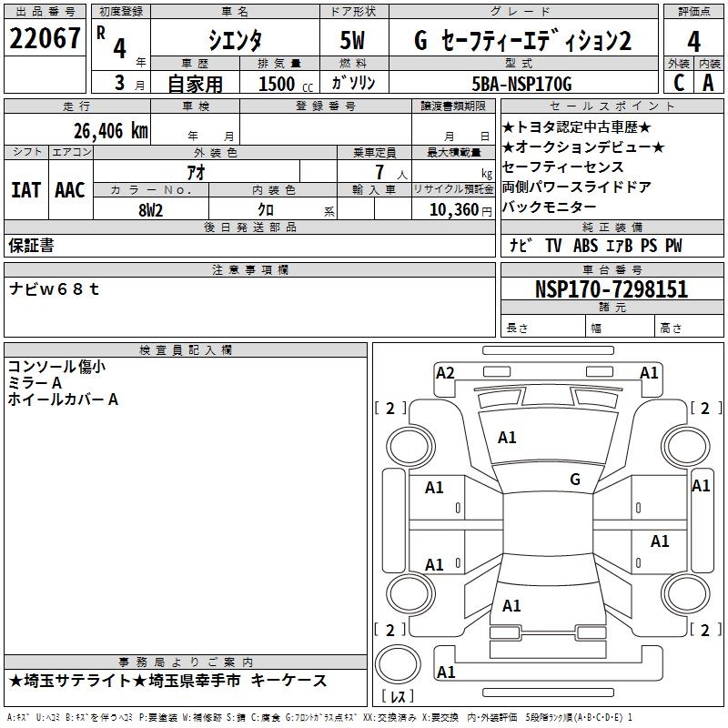
Task: Click the G mark on the windshield
Action: pos(575,480)
